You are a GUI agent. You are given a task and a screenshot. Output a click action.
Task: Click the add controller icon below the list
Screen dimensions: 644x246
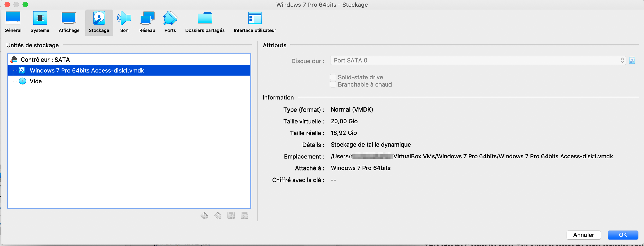tap(204, 215)
